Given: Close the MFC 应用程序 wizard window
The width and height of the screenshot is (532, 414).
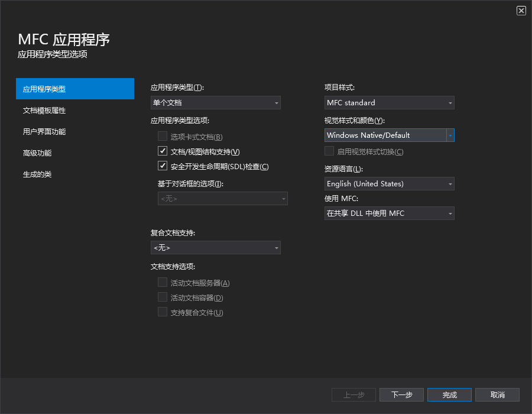Looking at the screenshot, I should click(x=521, y=10).
